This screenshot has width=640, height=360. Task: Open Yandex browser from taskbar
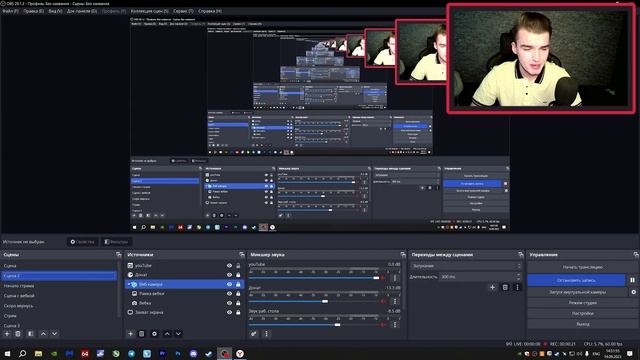click(x=240, y=353)
